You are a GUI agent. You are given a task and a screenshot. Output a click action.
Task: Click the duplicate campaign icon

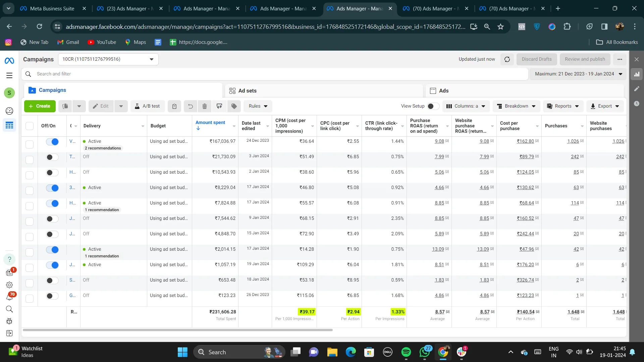coord(65,106)
